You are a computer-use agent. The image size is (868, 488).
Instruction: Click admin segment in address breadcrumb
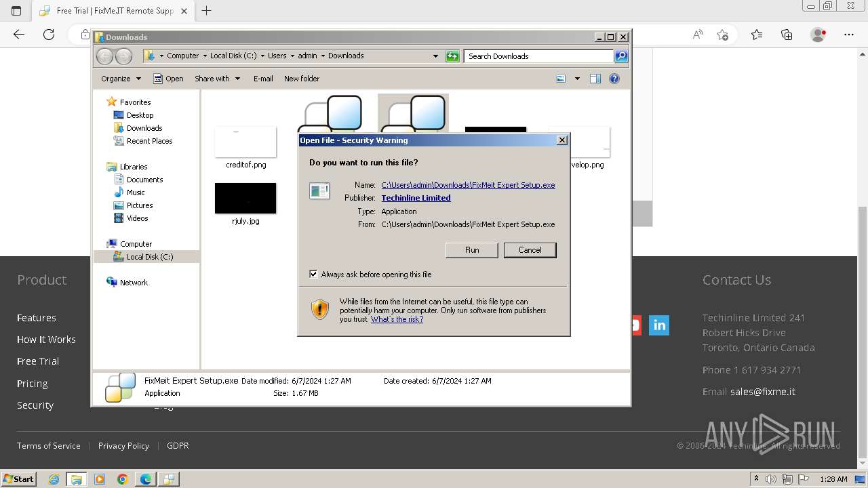(x=307, y=56)
